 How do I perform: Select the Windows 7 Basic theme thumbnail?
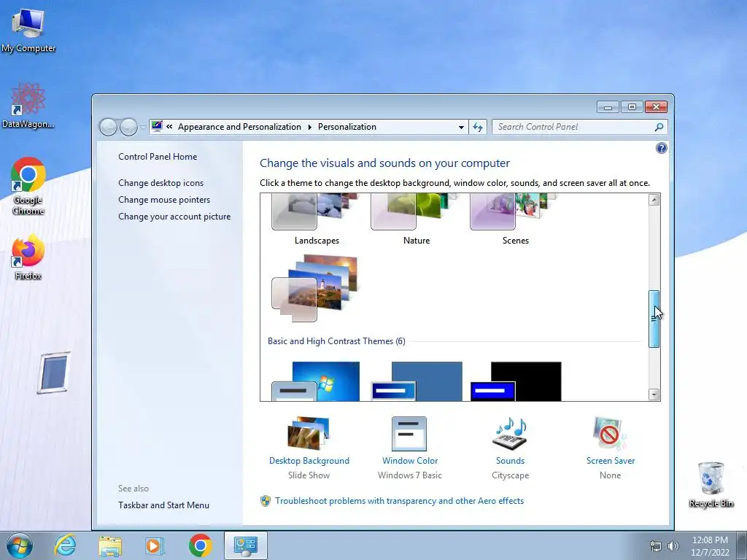point(315,381)
